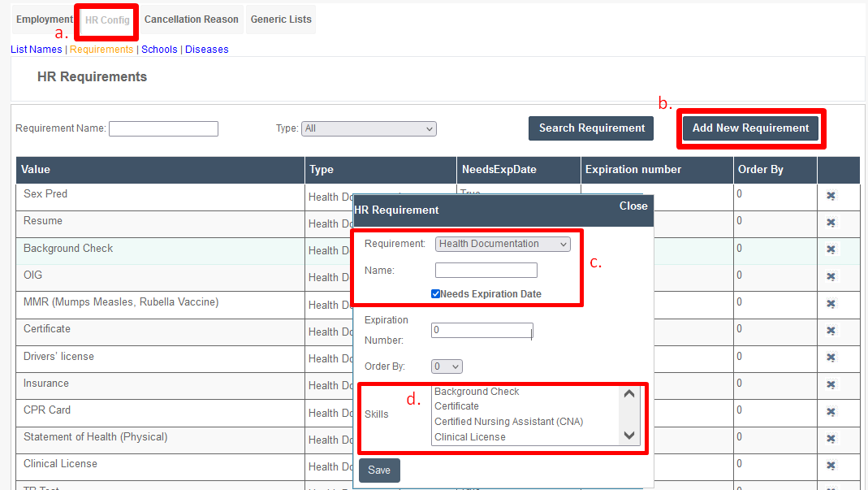868x490 pixels.
Task: Switch to the Employment tab
Action: (42, 20)
